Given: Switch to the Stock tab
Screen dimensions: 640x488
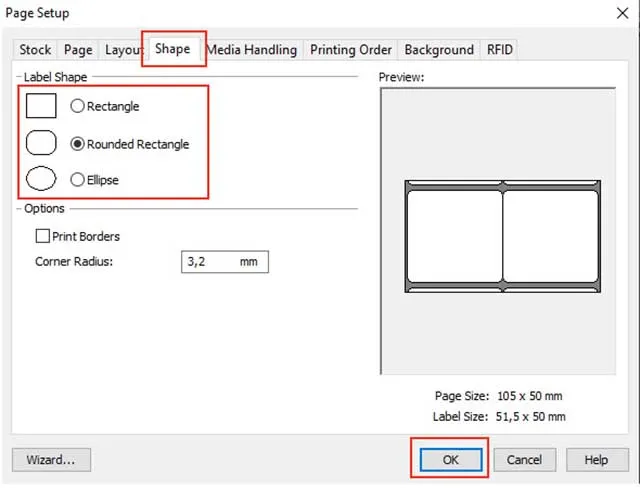Looking at the screenshot, I should (x=35, y=49).
